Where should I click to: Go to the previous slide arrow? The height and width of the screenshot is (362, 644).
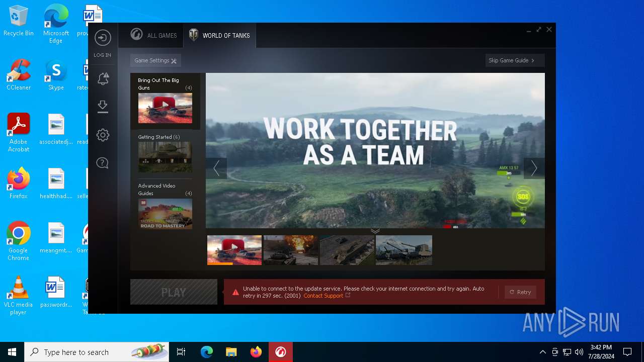coord(216,168)
